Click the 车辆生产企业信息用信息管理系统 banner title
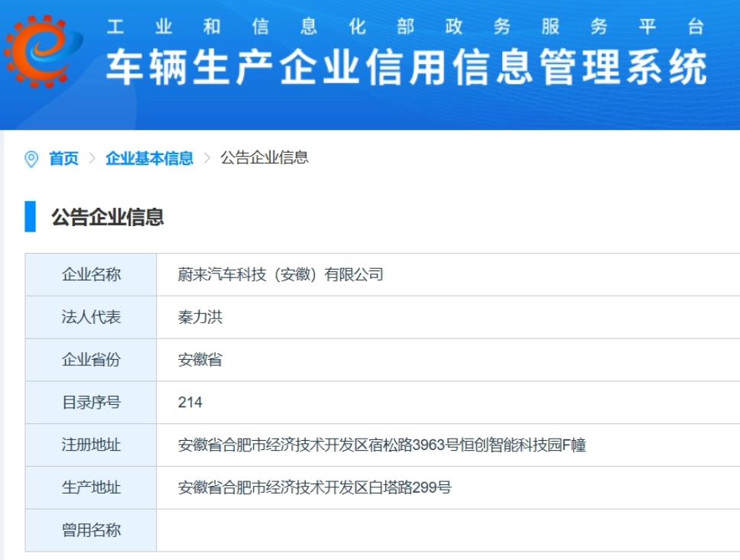 pyautogui.click(x=407, y=69)
